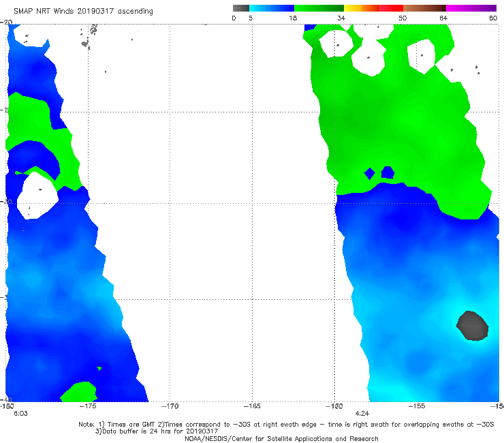Click the swath time label '6:03'
This screenshot has height=443, width=504.
20,414
